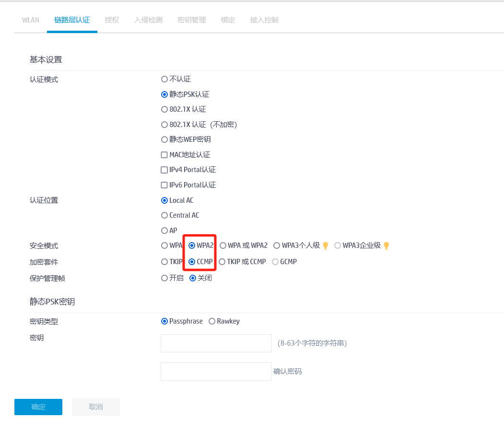
Task: Focus the 密钥 input field
Action: click(x=216, y=343)
